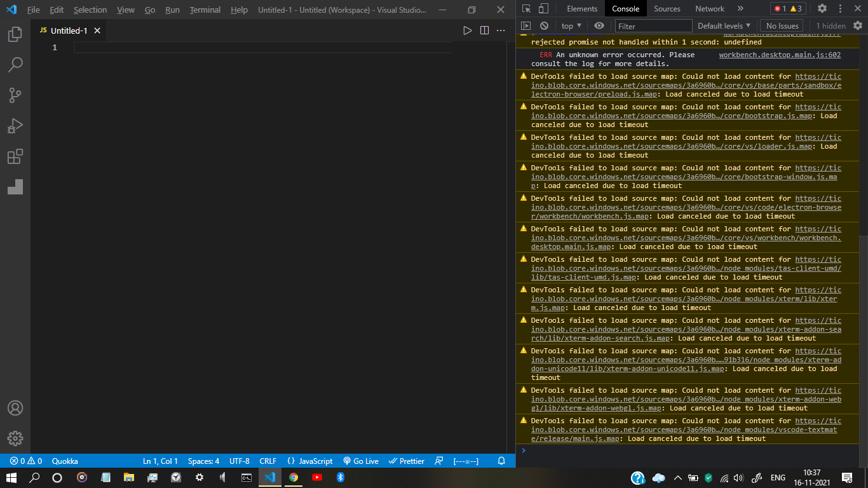Click the No Issues button
The image size is (868, 488).
coord(781,25)
